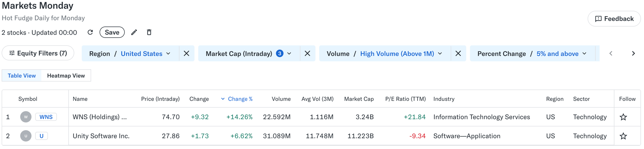The width and height of the screenshot is (644, 149).
Task: Click the Markets Monday title
Action: [x=38, y=5]
